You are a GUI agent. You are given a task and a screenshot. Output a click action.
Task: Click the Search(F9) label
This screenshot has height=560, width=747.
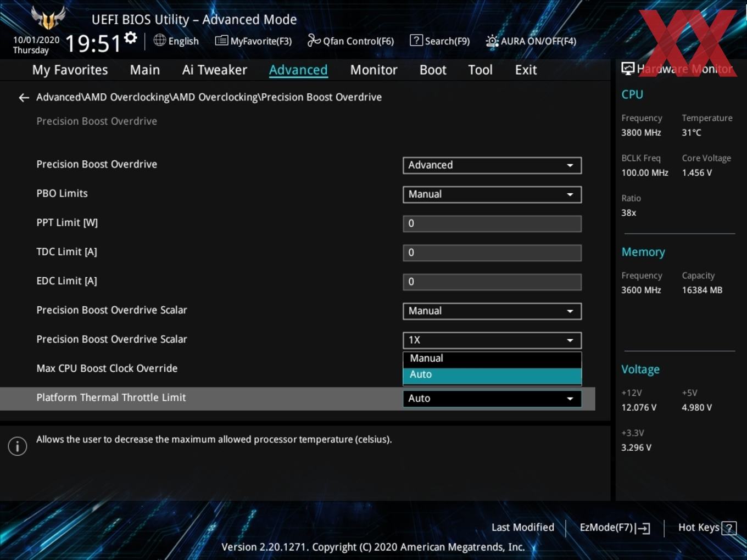point(447,41)
